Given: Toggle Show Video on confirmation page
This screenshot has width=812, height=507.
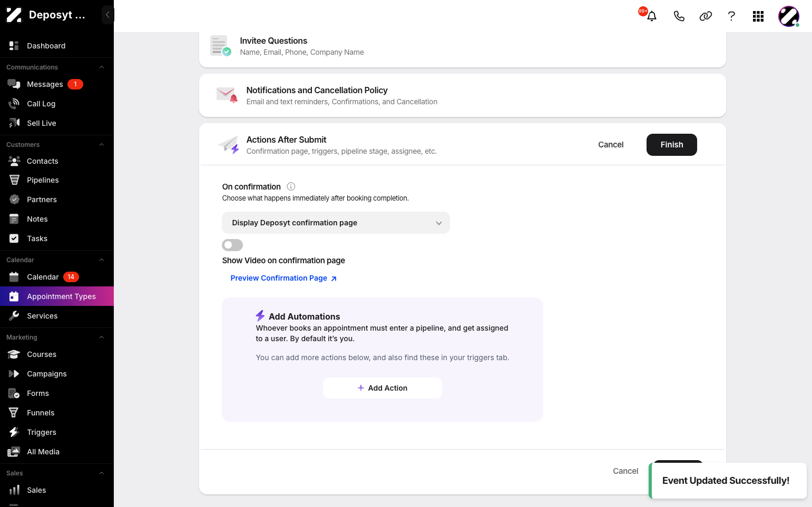Looking at the screenshot, I should point(232,245).
